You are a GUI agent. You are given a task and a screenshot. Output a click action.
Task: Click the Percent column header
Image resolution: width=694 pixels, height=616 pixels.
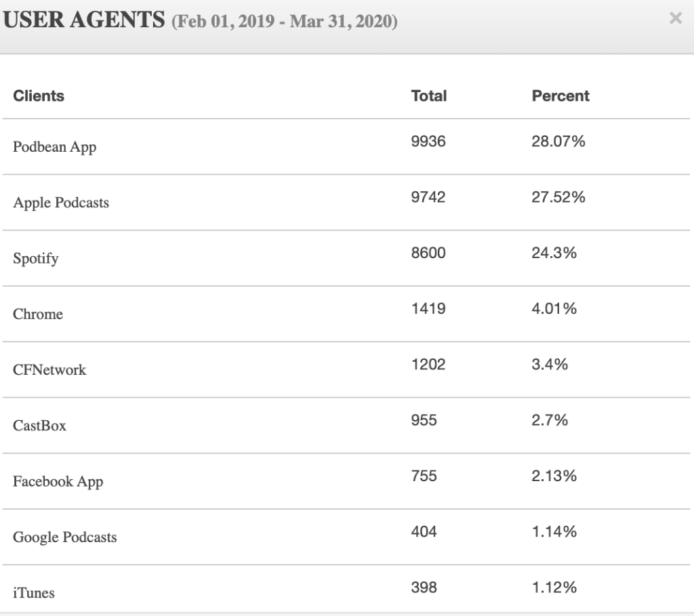click(560, 96)
